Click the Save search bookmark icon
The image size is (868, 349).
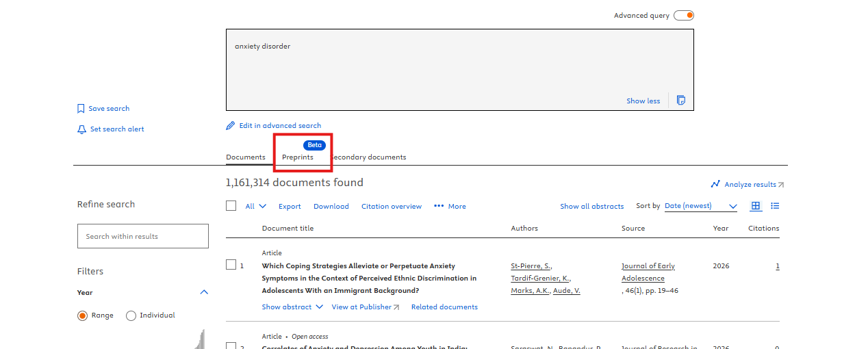point(81,109)
